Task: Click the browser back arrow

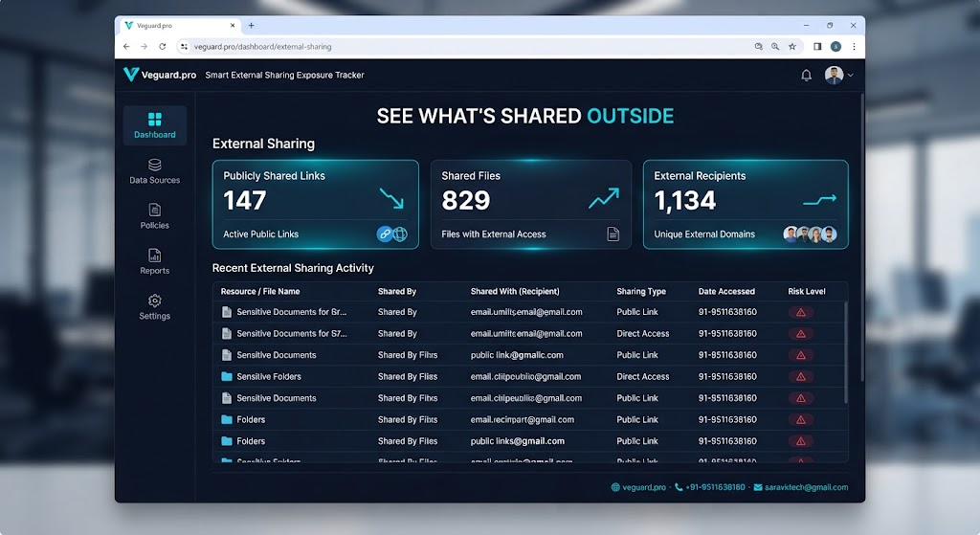Action: click(126, 46)
